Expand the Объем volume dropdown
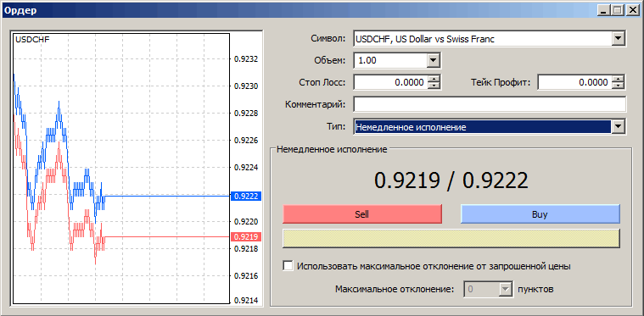Viewport: 644px width, 316px height. pos(433,61)
